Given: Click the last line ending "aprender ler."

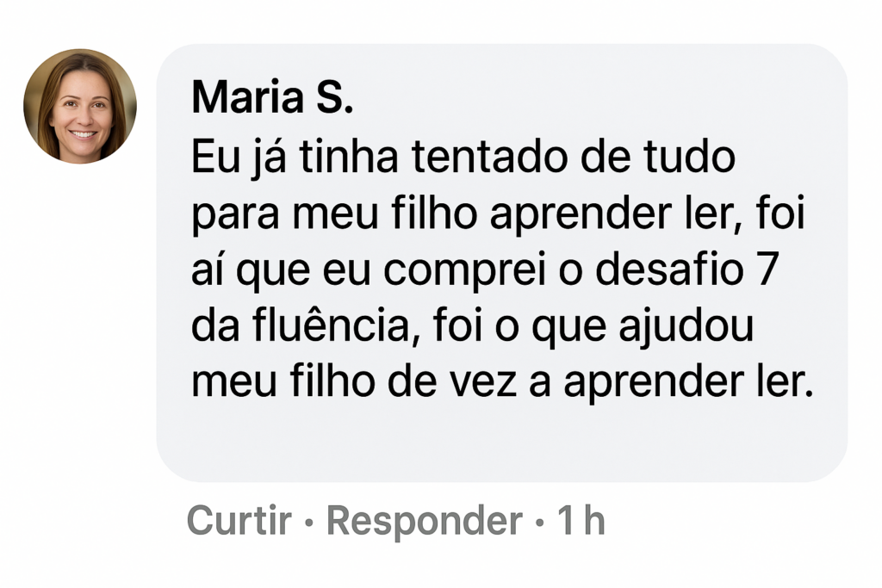Looking at the screenshot, I should (x=501, y=383).
